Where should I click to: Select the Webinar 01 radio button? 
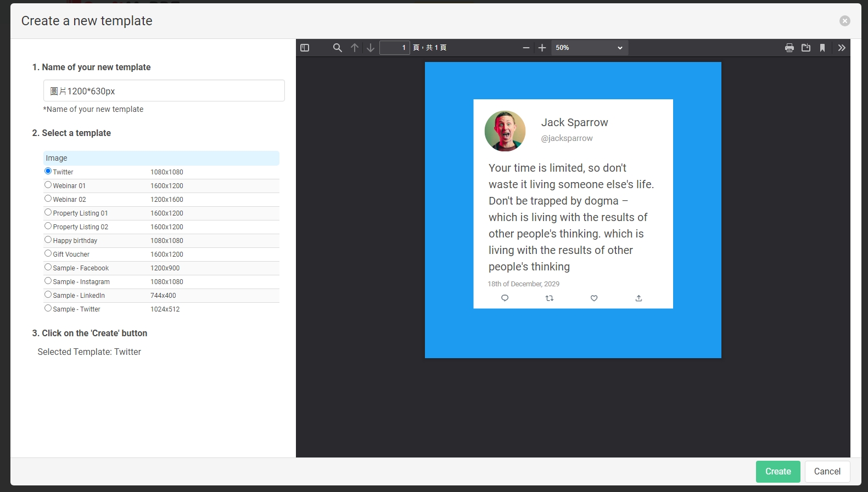click(48, 185)
